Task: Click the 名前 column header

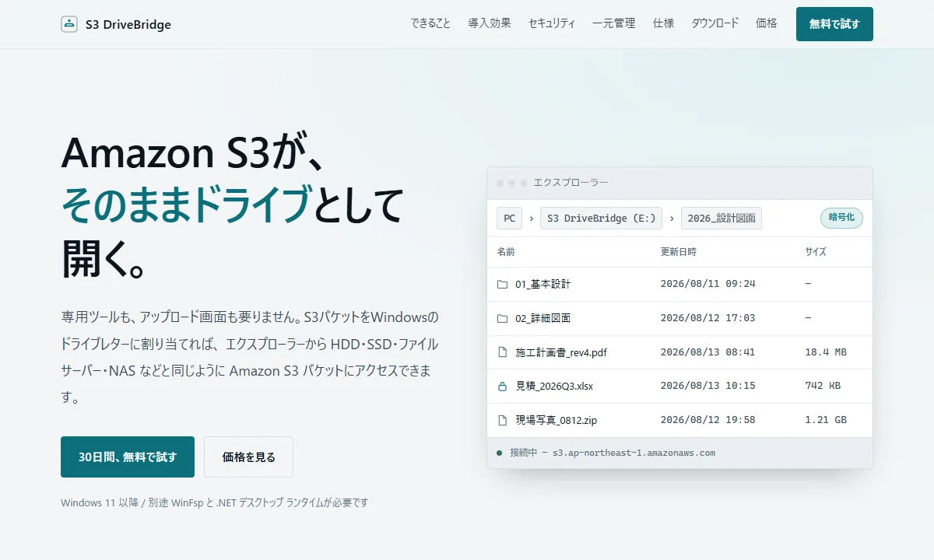Action: pyautogui.click(x=506, y=252)
